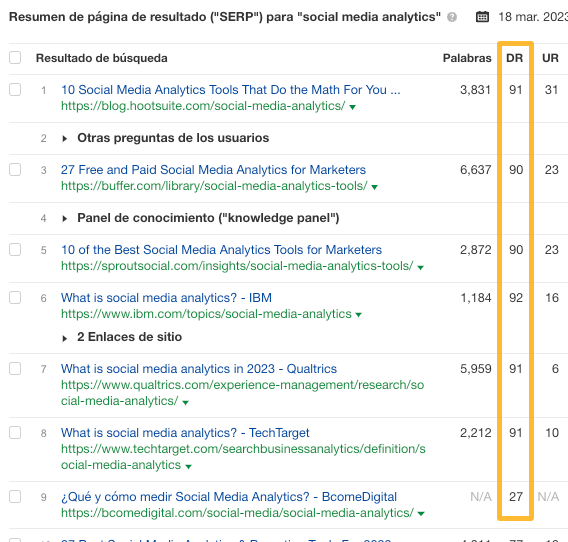Visit the sproutsocial.com/insights URL
Image resolution: width=568 pixels, height=542 pixels.
(x=237, y=266)
